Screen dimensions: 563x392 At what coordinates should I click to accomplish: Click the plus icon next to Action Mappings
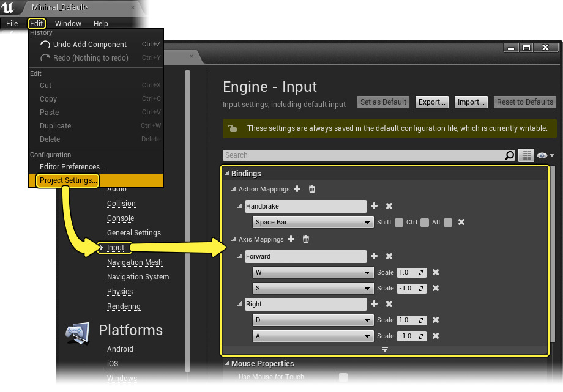coord(297,190)
